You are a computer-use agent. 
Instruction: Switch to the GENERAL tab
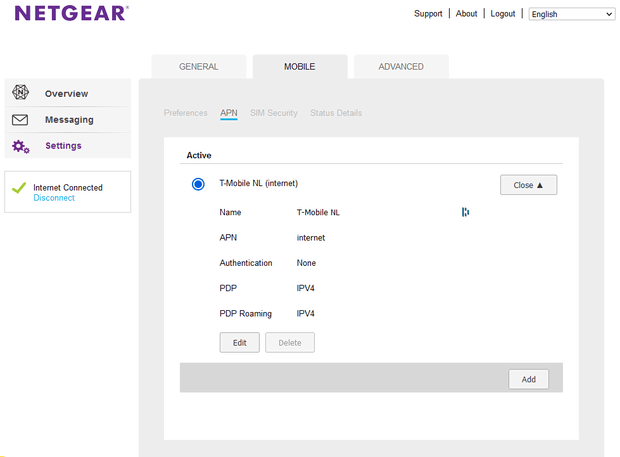198,66
